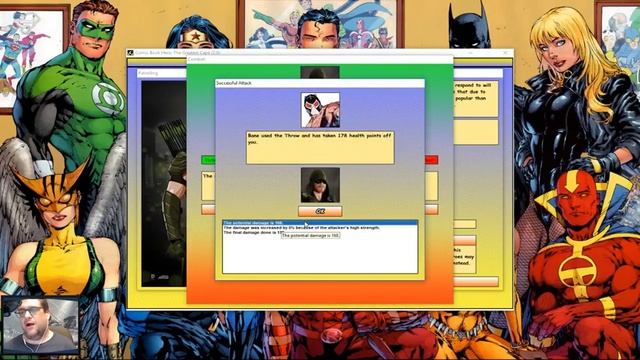Click the Successful Attack dialog title bar
640x360 pixels.
[320, 83]
